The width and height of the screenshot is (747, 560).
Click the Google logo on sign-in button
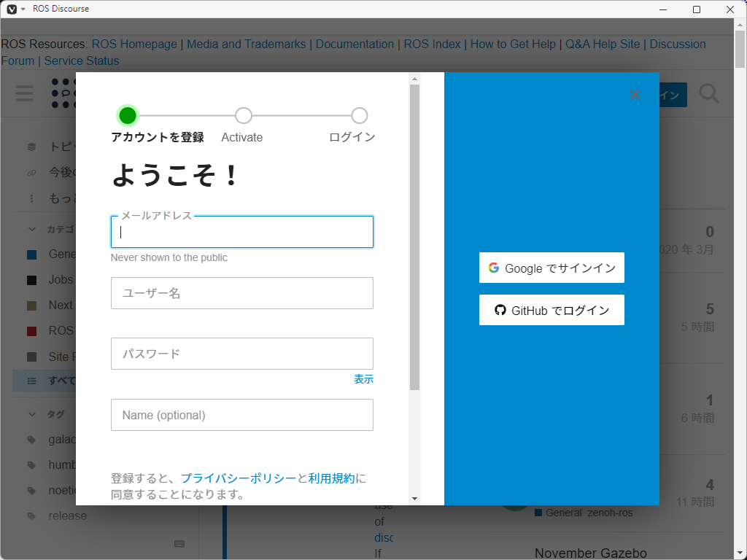494,268
